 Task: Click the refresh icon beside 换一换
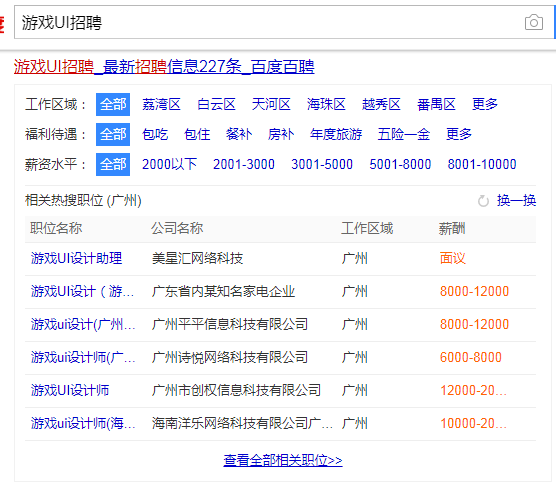coord(483,201)
